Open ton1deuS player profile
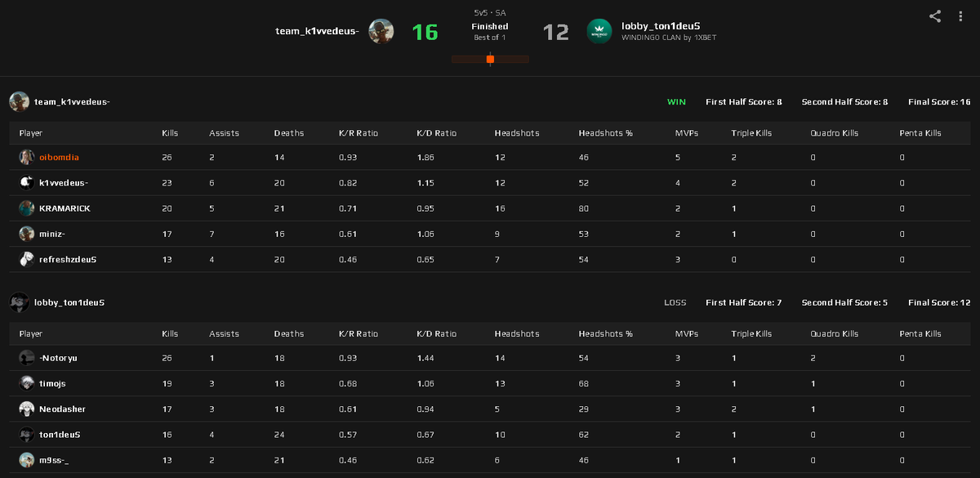Viewport: 980px width, 478px height. [x=60, y=434]
